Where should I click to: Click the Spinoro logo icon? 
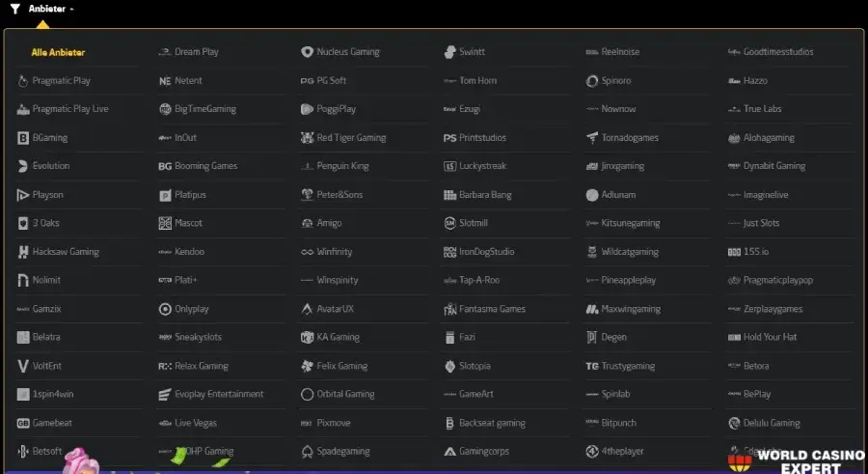[x=592, y=81]
